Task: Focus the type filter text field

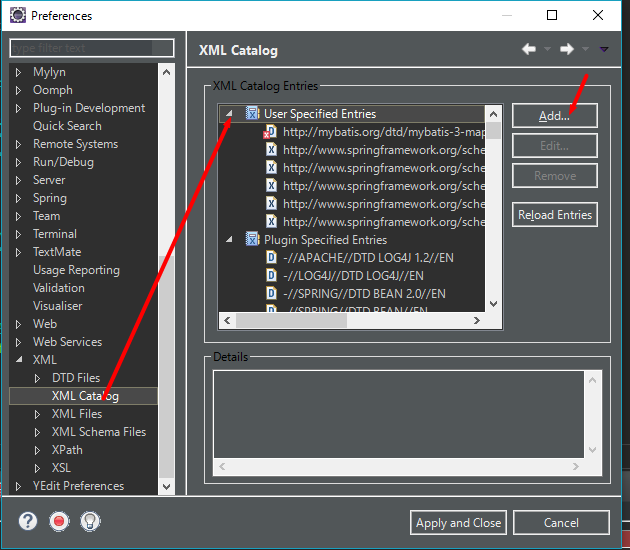Action: coord(92,48)
